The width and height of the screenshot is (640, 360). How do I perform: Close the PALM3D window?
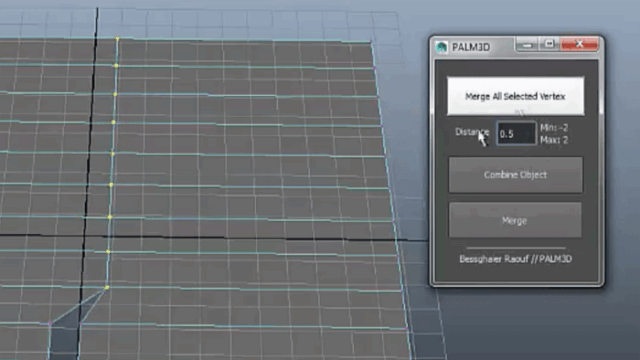[580, 44]
